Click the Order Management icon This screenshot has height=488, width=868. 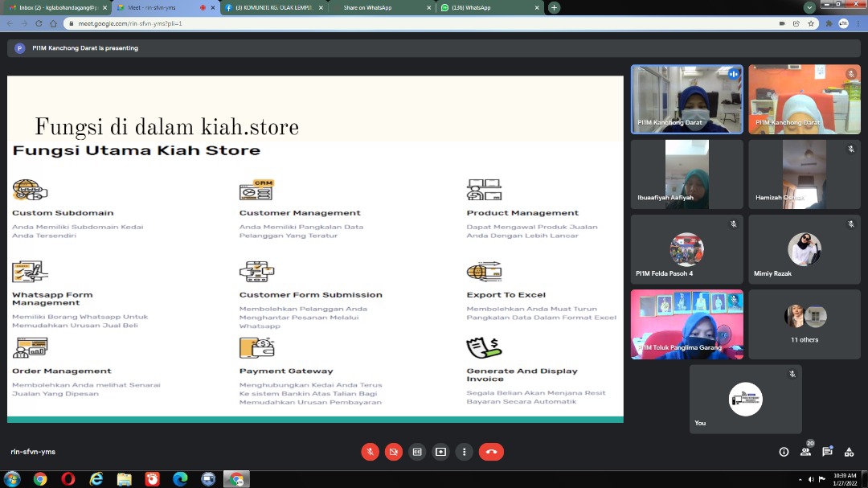pyautogui.click(x=30, y=347)
